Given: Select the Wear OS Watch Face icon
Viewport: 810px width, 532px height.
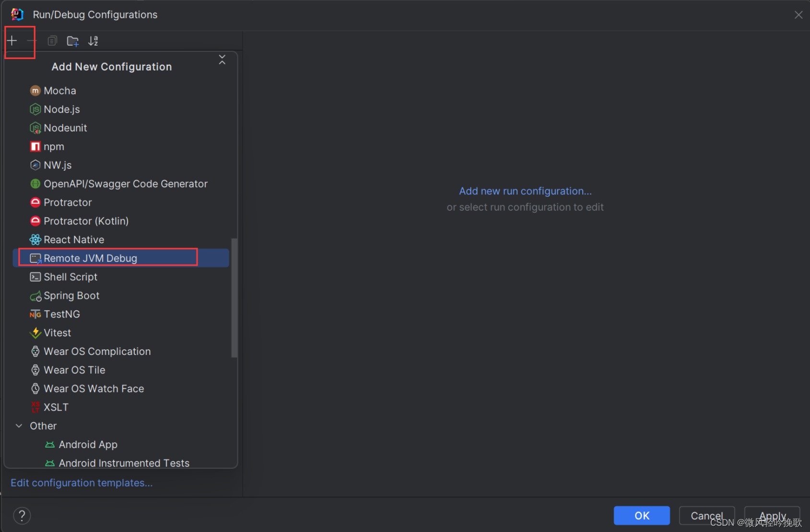Looking at the screenshot, I should [x=35, y=389].
